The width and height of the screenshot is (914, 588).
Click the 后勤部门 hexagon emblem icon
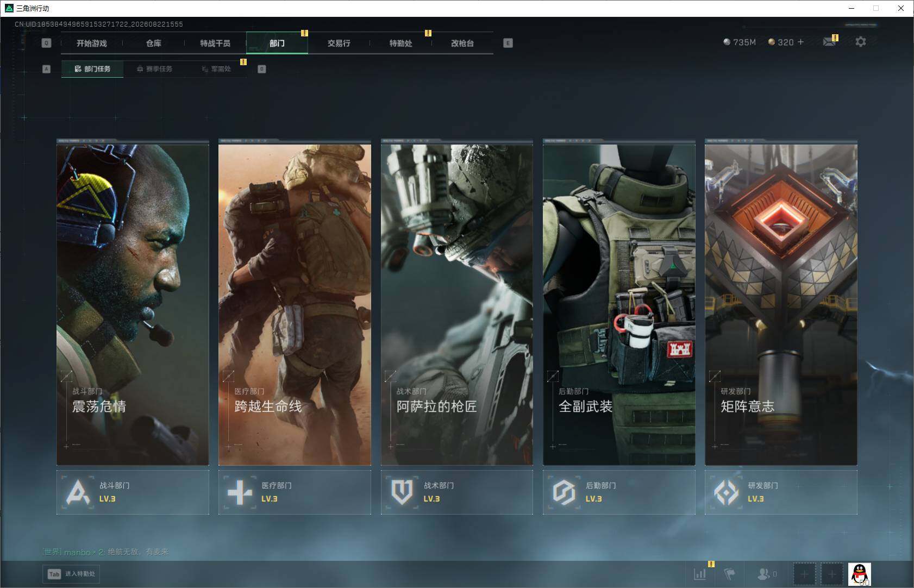(x=564, y=492)
